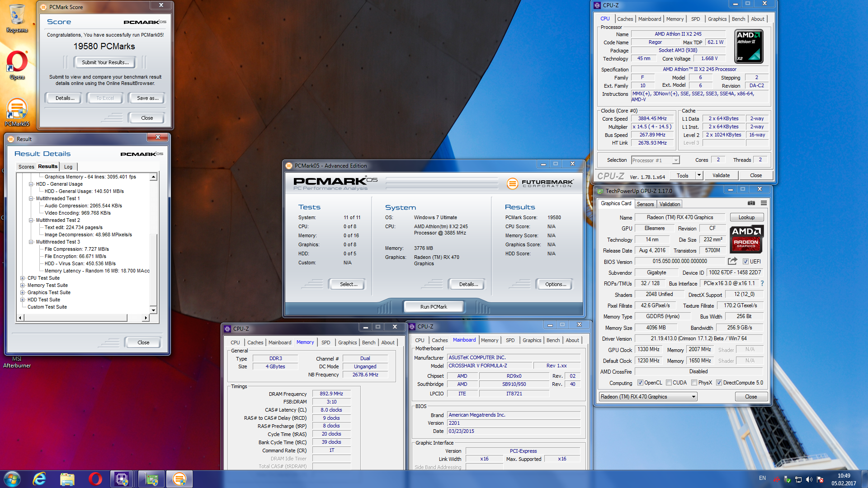The width and height of the screenshot is (868, 488).
Task: Open Windows Explorer folder taskbar icon
Action: [x=67, y=479]
